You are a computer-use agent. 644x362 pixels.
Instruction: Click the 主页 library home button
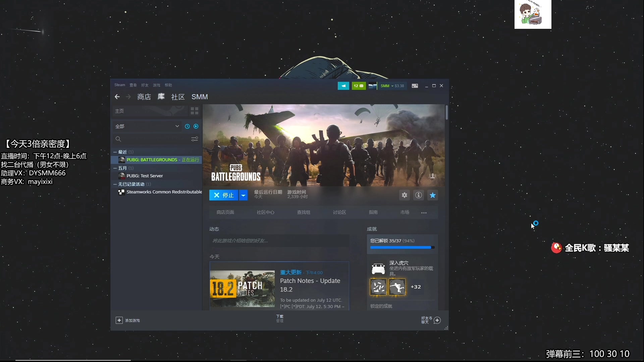150,111
